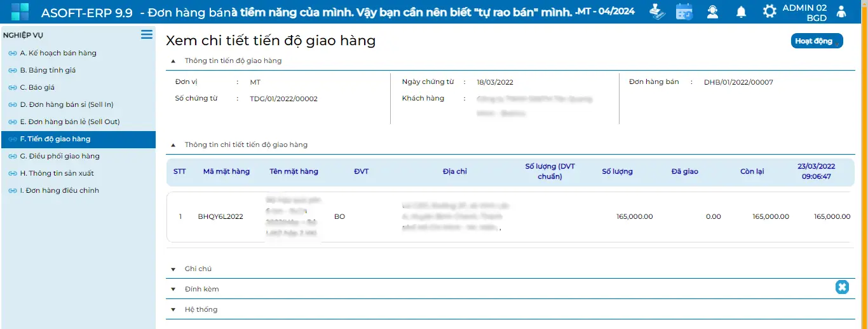Click the STT column header
The image size is (868, 329).
(180, 172)
